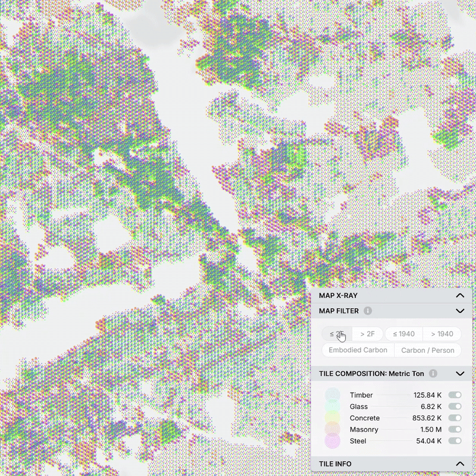The height and width of the screenshot is (476, 476).
Task: Disable the Timber material toggle
Action: (x=455, y=395)
